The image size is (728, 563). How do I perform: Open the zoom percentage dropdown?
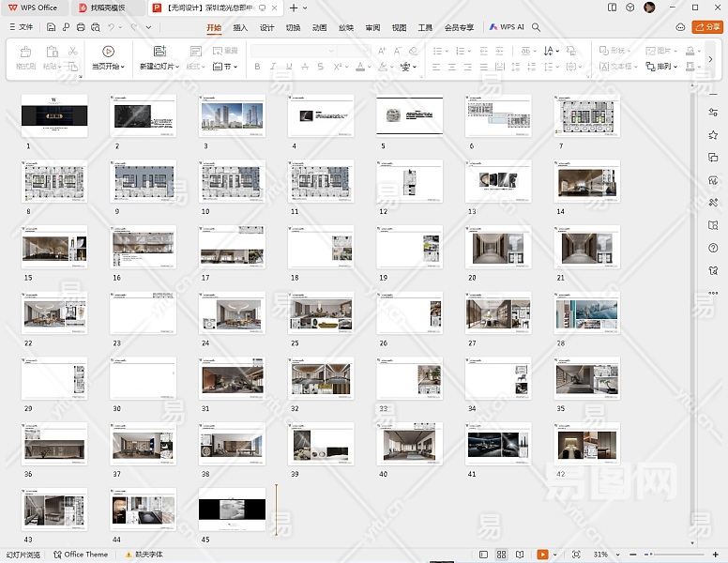616,555
